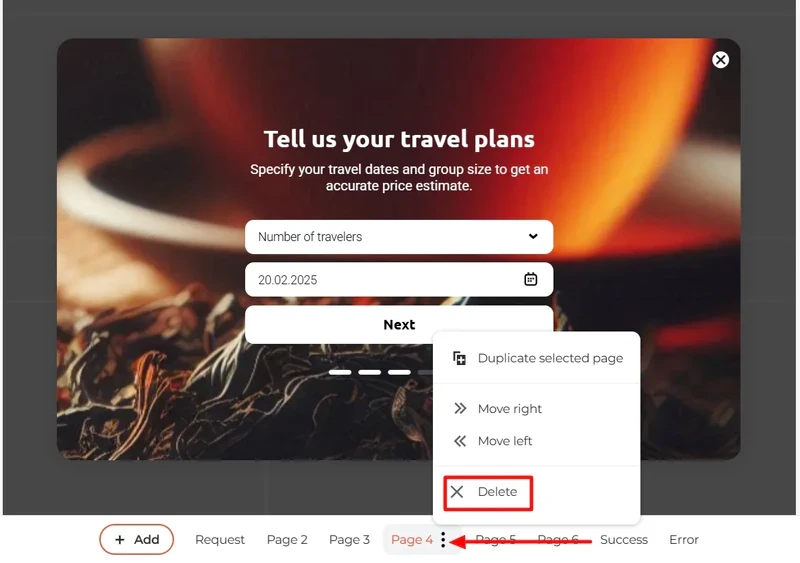Click the Delete X icon in menu
800x563 pixels.
point(457,492)
